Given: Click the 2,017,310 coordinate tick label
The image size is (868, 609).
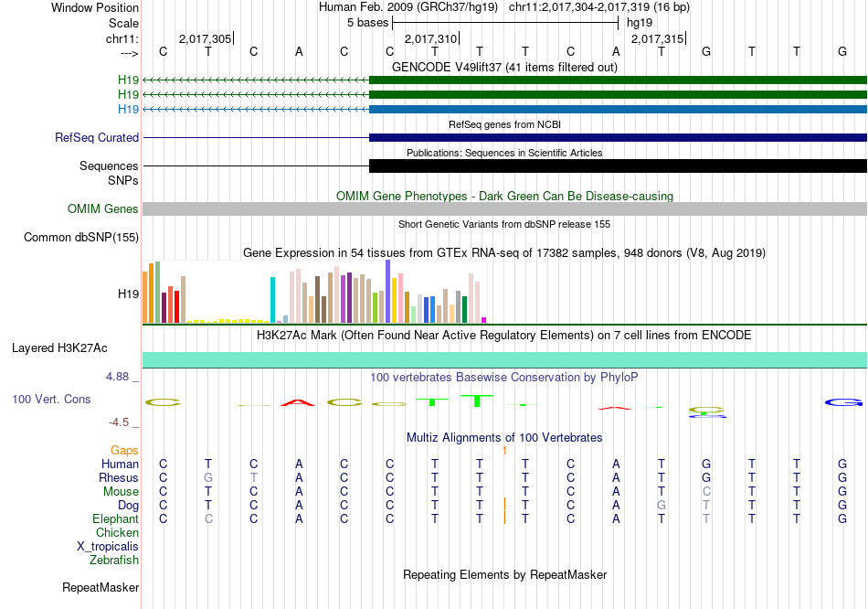Looking at the screenshot, I should click(430, 38).
